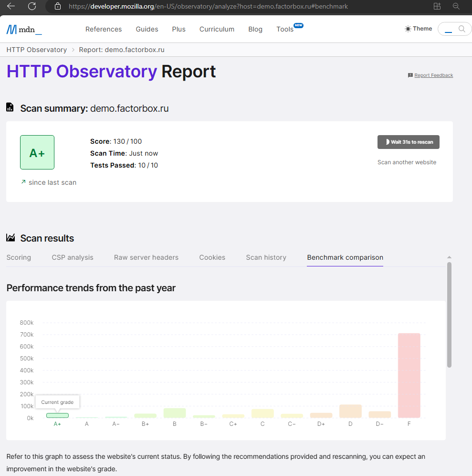Switch to the Scoring tab

click(19, 257)
